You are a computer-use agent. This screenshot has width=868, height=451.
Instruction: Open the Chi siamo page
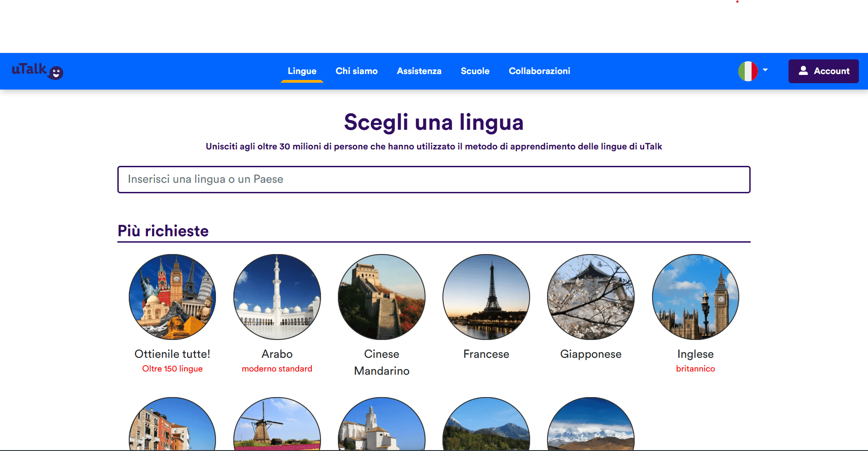pyautogui.click(x=357, y=71)
